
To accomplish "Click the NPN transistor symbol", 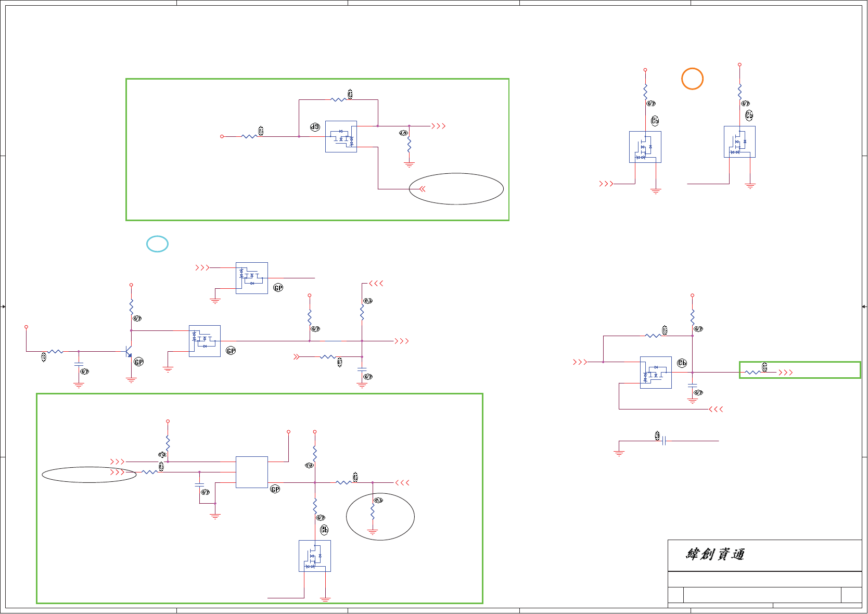I will (x=129, y=352).
